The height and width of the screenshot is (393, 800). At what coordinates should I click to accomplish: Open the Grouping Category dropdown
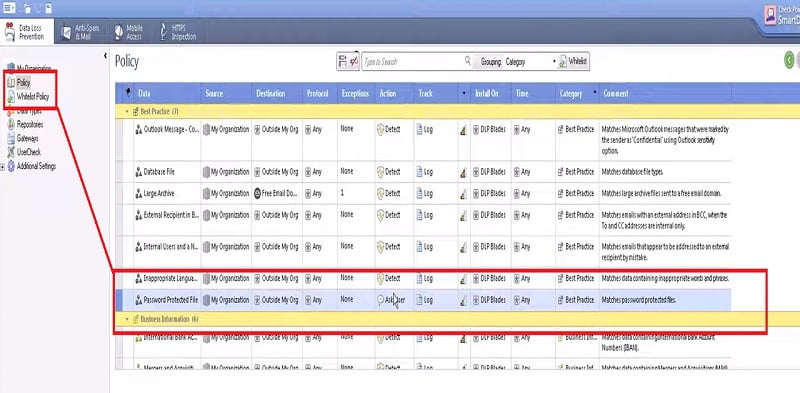click(x=530, y=62)
